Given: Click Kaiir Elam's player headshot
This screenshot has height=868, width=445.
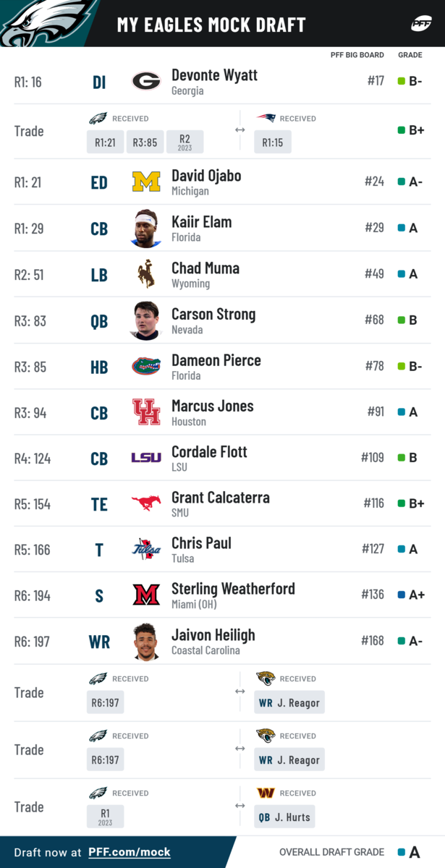Looking at the screenshot, I should point(146,228).
